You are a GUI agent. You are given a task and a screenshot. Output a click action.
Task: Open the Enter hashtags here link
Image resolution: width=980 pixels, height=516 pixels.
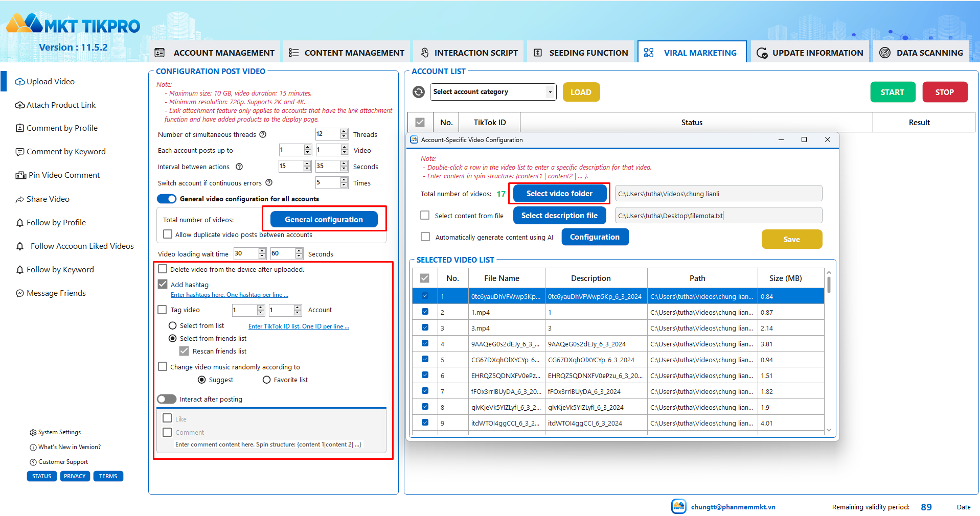(x=229, y=295)
